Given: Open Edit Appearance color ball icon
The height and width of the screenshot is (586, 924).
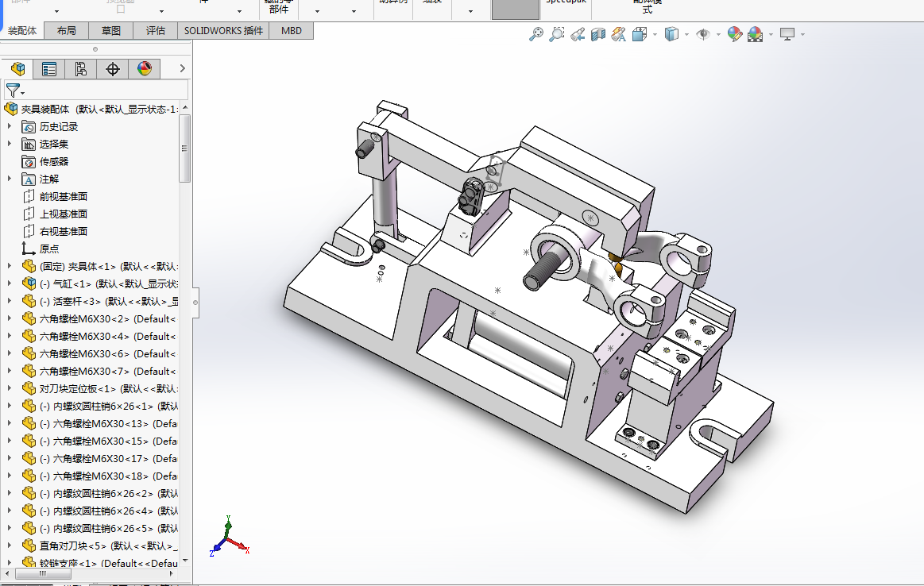Looking at the screenshot, I should click(x=735, y=34).
